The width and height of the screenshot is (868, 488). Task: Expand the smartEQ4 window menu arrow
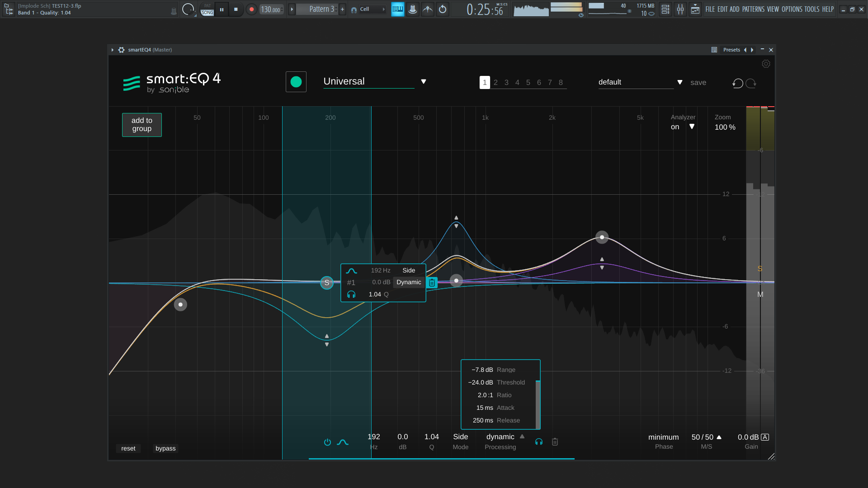[113, 50]
